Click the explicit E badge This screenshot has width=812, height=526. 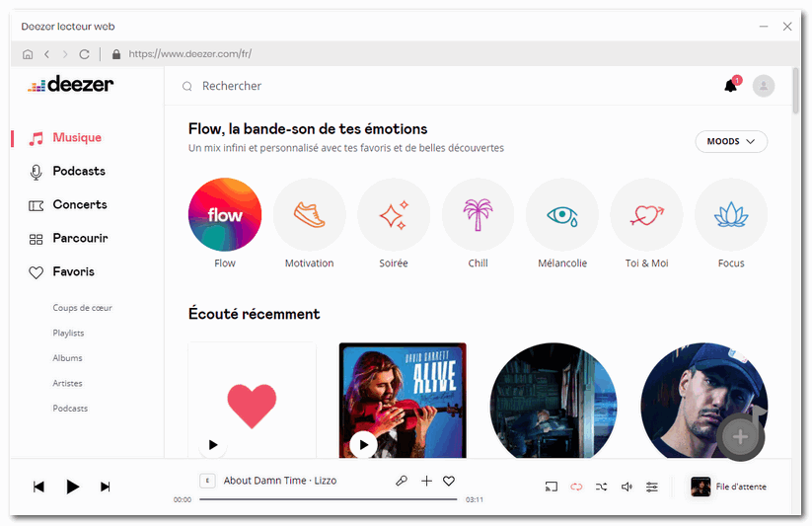coord(207,481)
